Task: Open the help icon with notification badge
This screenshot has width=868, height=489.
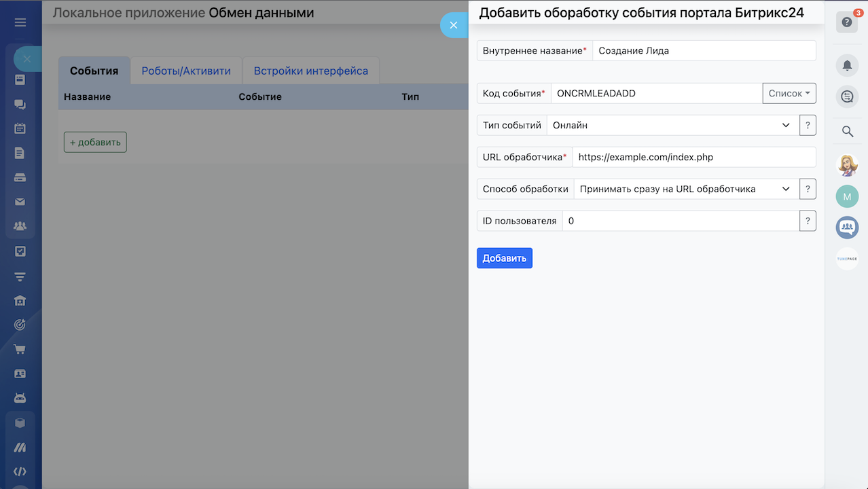Action: click(x=847, y=22)
